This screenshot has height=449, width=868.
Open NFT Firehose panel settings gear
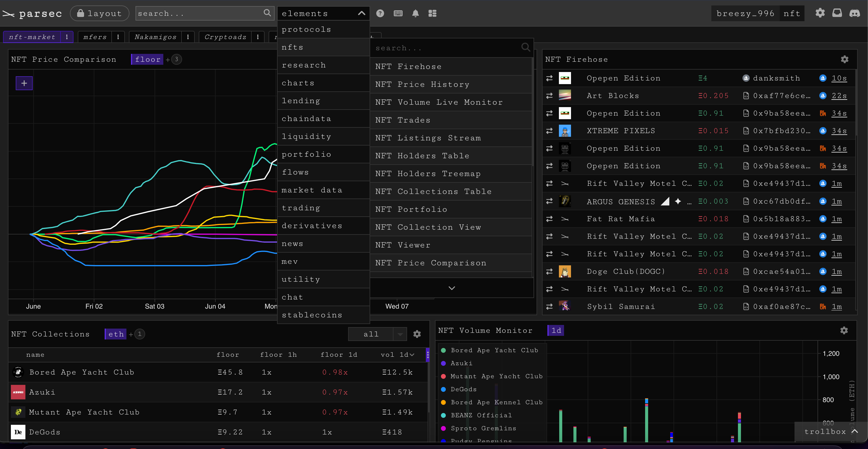pyautogui.click(x=844, y=59)
